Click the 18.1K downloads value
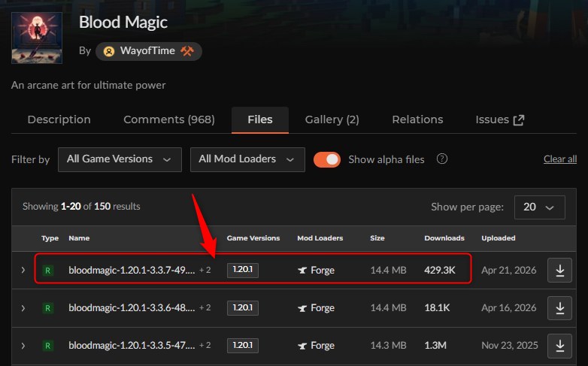 [x=438, y=308]
